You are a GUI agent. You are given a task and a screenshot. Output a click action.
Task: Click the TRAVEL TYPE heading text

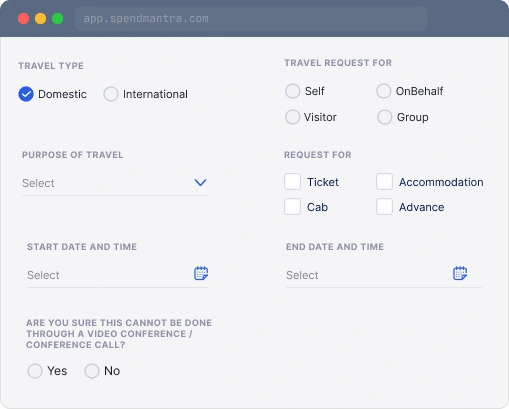pyautogui.click(x=51, y=66)
